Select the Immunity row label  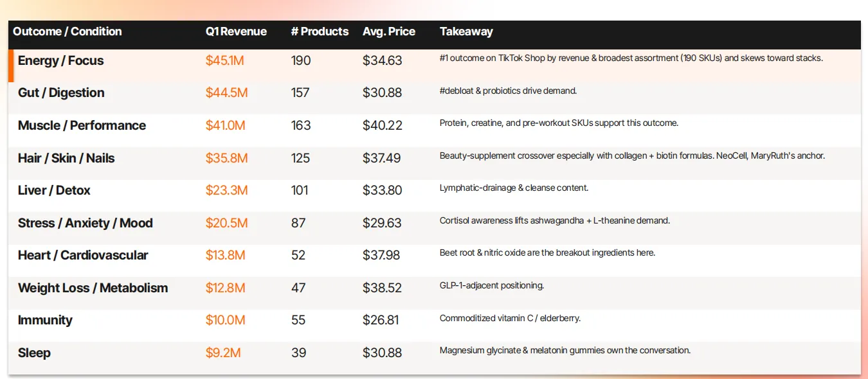45,320
